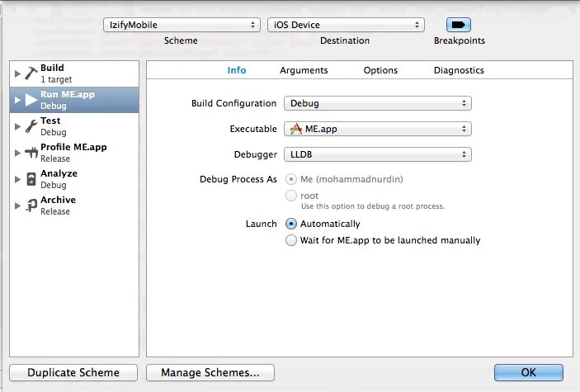
Task: Click the ME.app executable icon
Action: pyautogui.click(x=296, y=129)
